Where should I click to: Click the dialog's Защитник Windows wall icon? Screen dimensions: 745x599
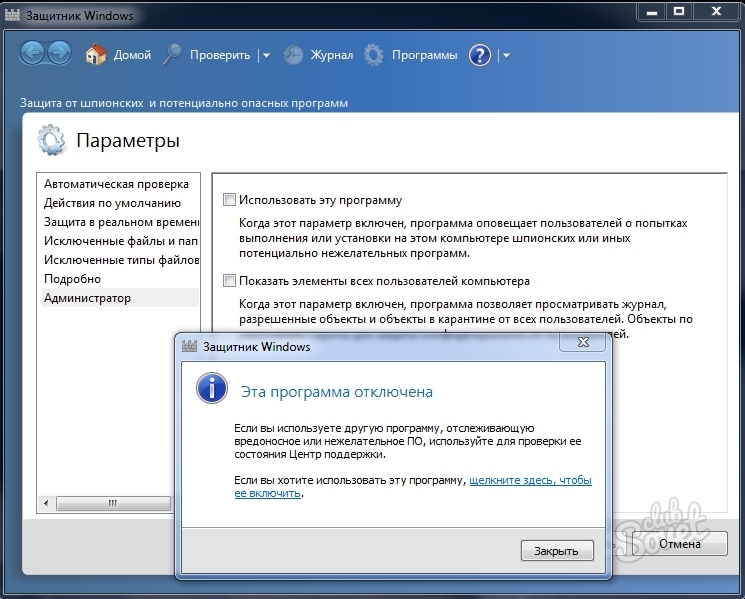(189, 346)
